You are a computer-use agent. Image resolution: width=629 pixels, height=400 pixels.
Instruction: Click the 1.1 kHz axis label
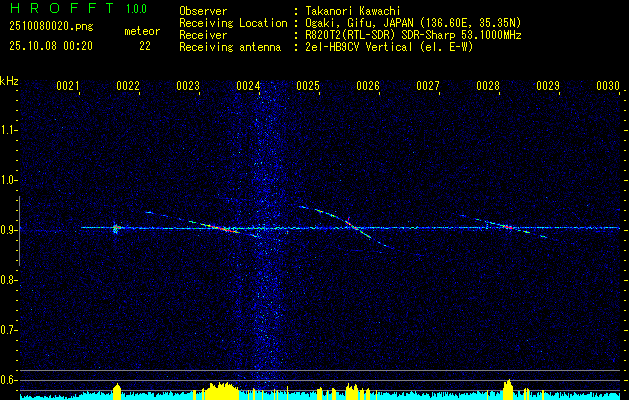pyautogui.click(x=8, y=130)
